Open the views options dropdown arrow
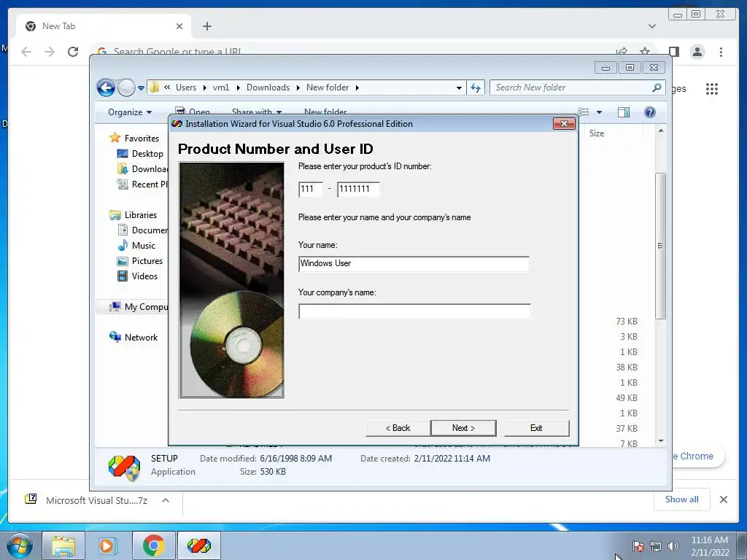The width and height of the screenshot is (747, 560). [600, 112]
